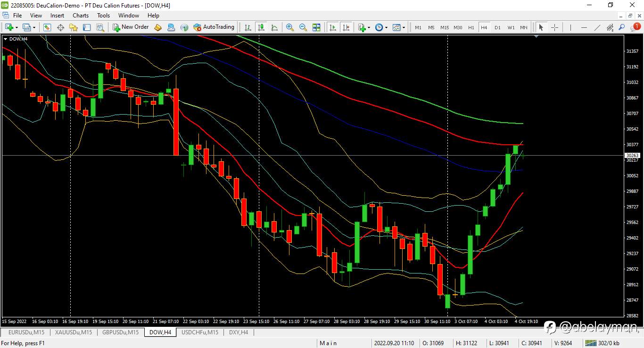Open the Profiles icon
Screen dimensions: 644x348
click(27, 27)
